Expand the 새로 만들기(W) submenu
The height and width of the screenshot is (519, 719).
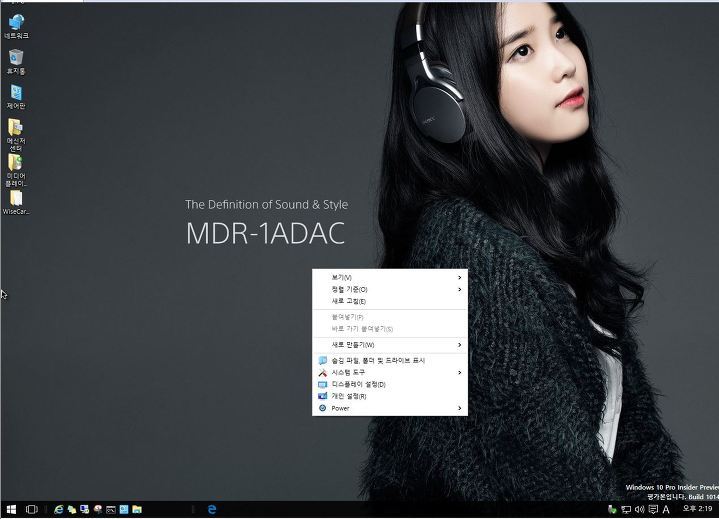coord(390,345)
